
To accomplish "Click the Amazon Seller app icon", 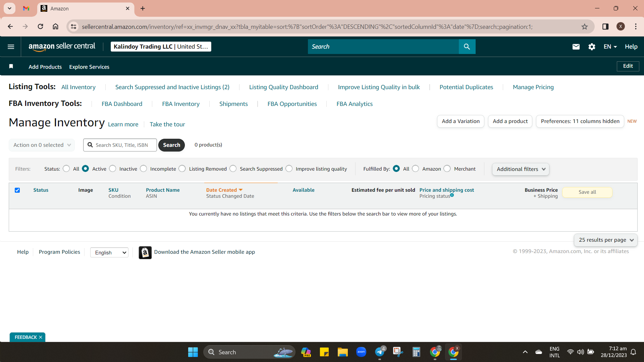I will [x=145, y=252].
